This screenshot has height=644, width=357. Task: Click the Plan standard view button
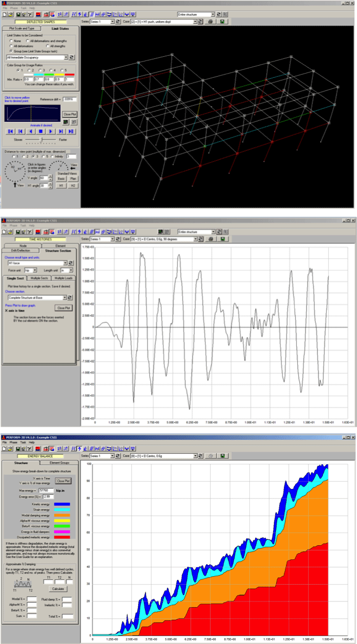[x=72, y=178]
